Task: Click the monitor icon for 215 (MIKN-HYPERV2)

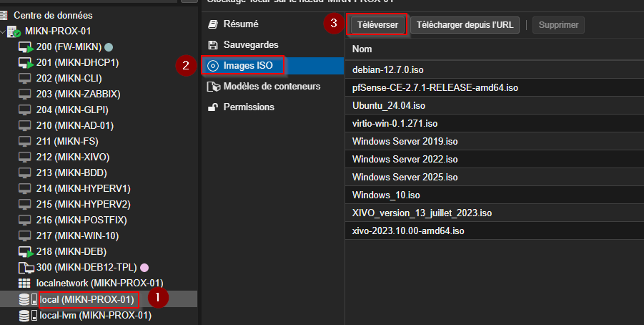Action: (24, 204)
